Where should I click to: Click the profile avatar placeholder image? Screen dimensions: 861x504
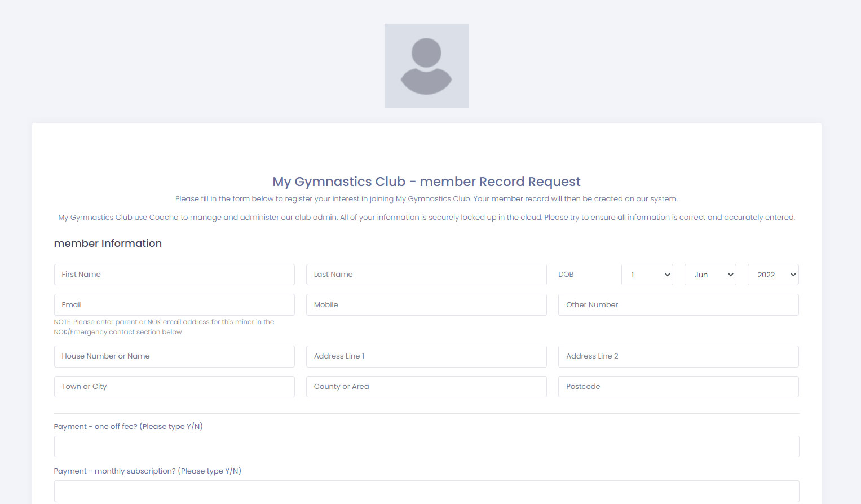tap(426, 66)
